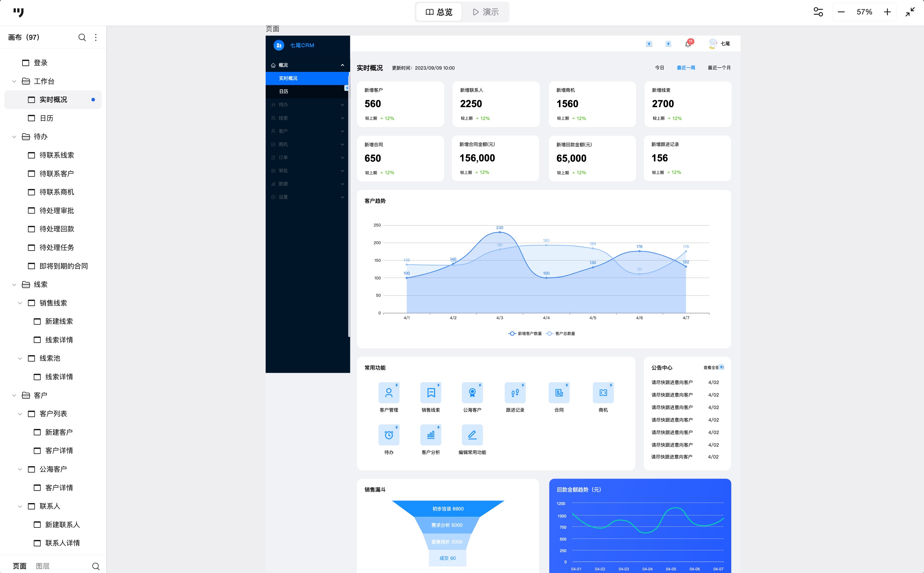924x573 pixels.
Task: Click the 查看全部 link in 公告中心
Action: tap(711, 368)
